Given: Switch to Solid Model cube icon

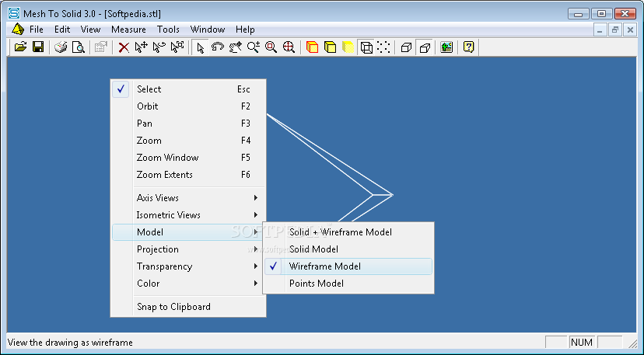Looking at the screenshot, I should [330, 47].
